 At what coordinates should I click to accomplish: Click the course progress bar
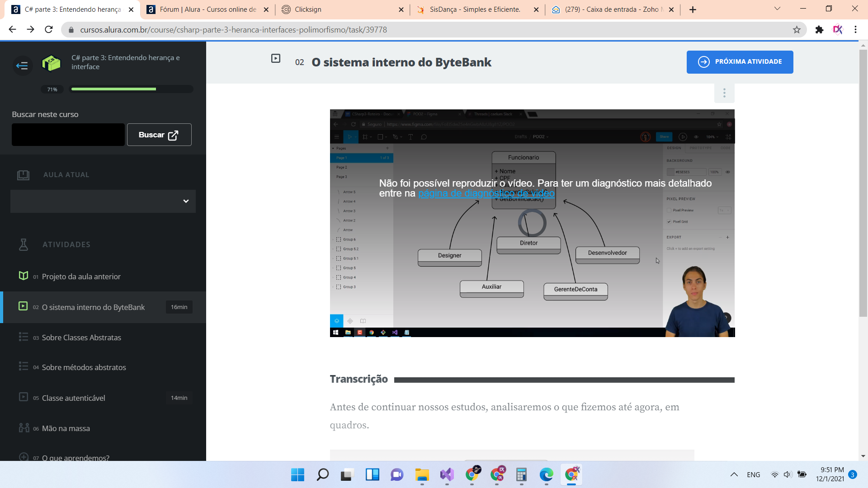(132, 89)
